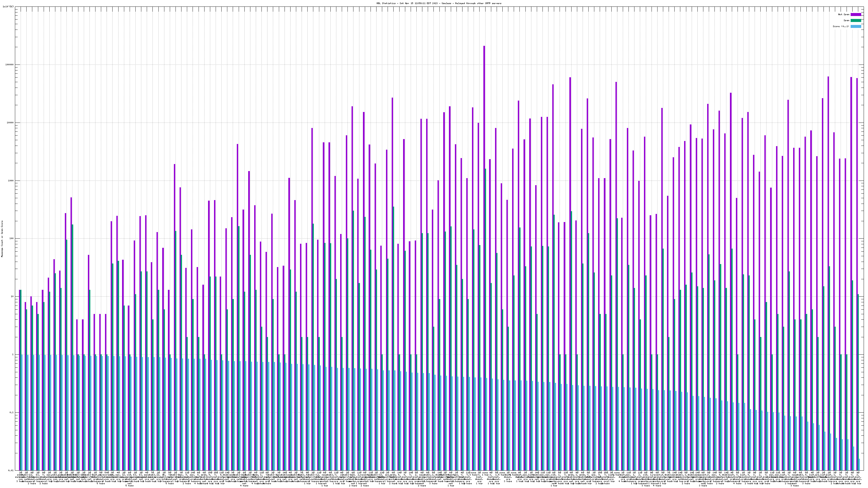This screenshot has height=488, width=868.
Task: Select the 'Score (0..1)' legend label
Action: [841, 26]
